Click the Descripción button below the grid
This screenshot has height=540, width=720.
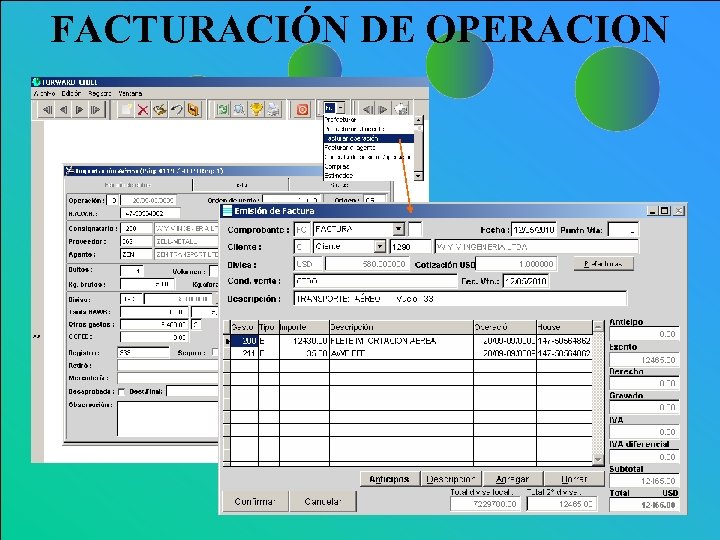[450, 479]
